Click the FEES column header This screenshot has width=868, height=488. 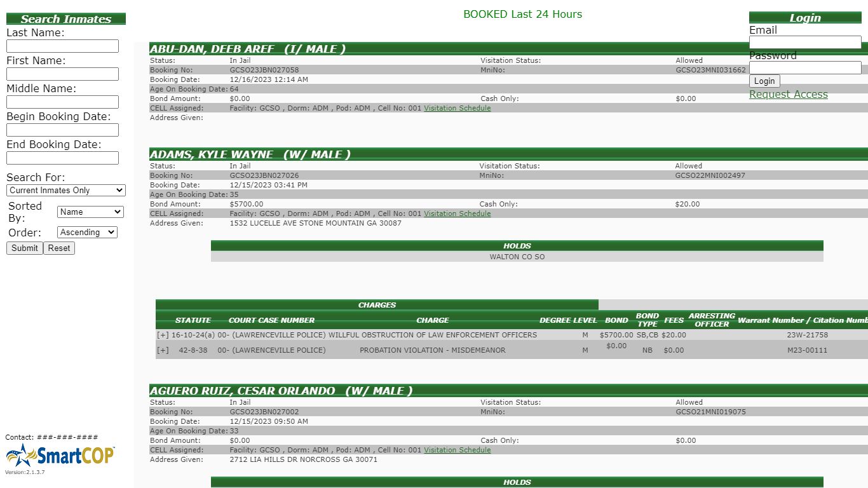tap(674, 320)
